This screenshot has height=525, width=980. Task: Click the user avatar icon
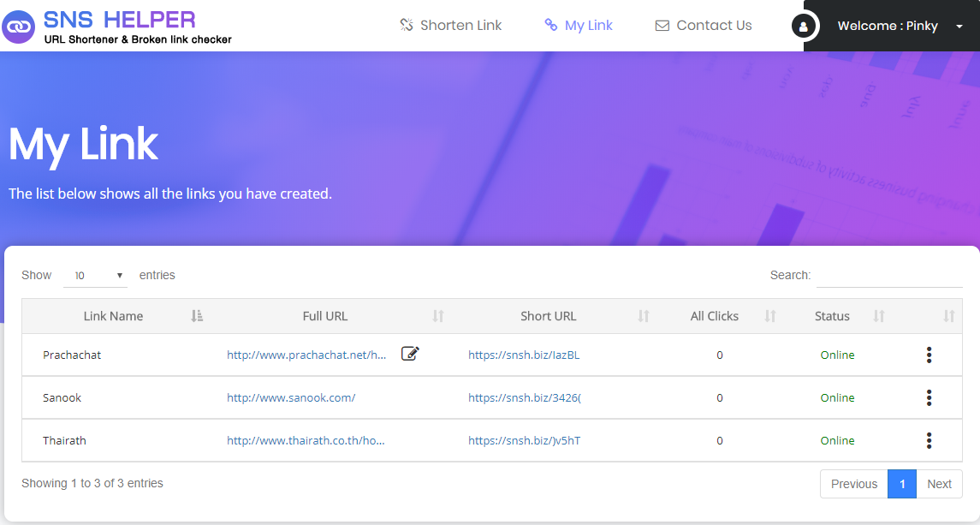click(803, 27)
